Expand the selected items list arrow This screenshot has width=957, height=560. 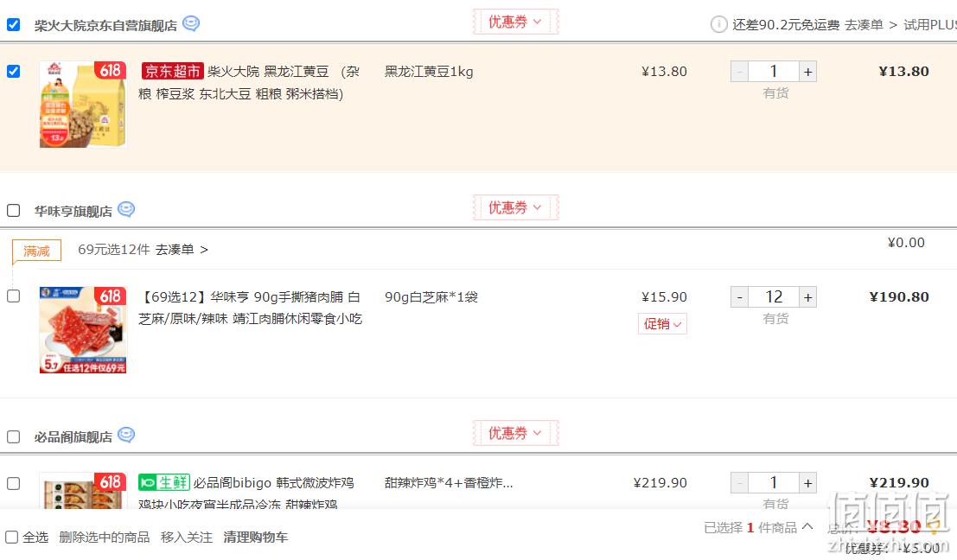click(x=807, y=525)
